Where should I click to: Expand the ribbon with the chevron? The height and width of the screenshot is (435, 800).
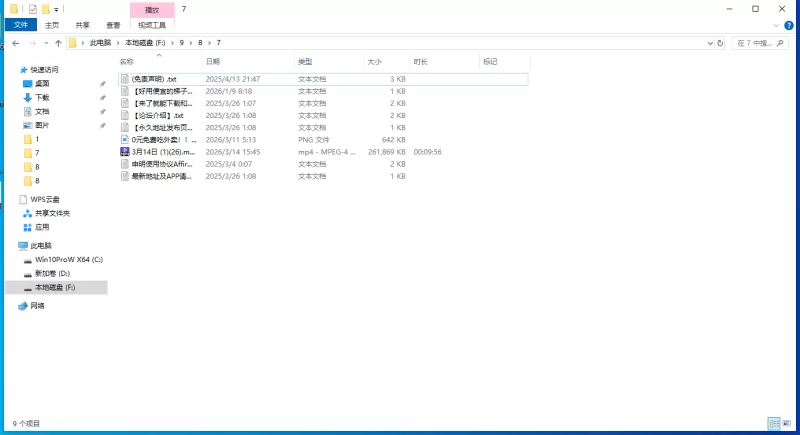777,25
